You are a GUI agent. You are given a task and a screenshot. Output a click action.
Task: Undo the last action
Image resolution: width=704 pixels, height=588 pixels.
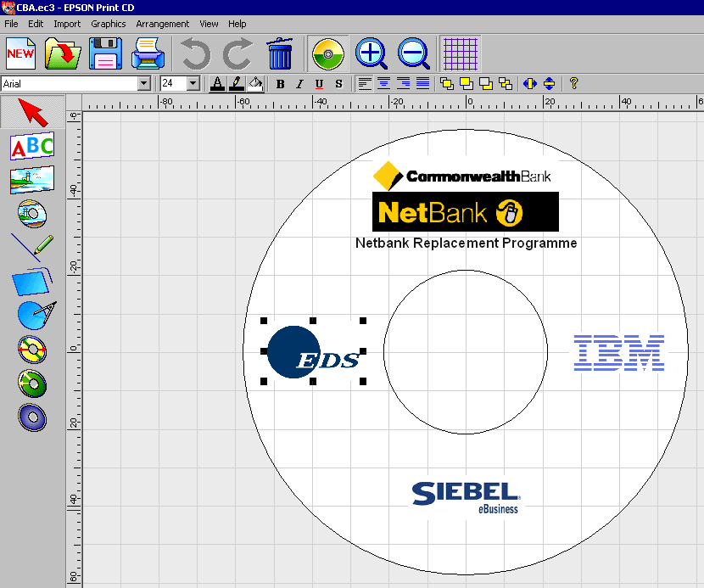(x=196, y=54)
